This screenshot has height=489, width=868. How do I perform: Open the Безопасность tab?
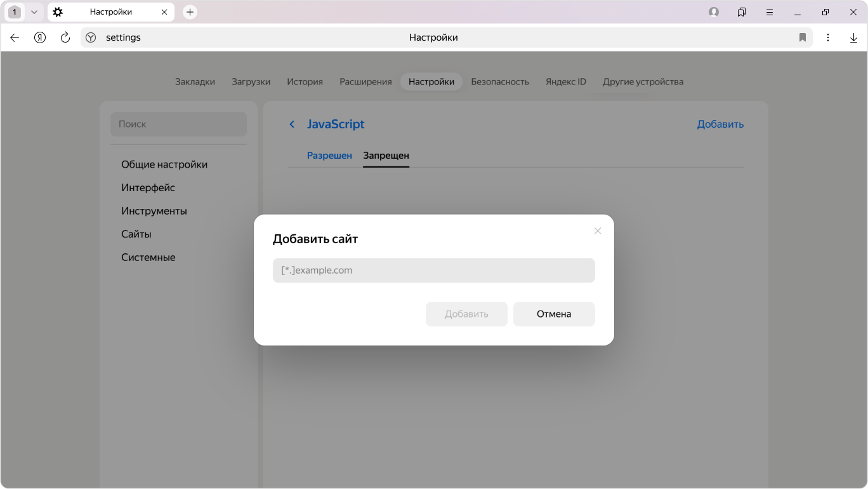point(499,82)
